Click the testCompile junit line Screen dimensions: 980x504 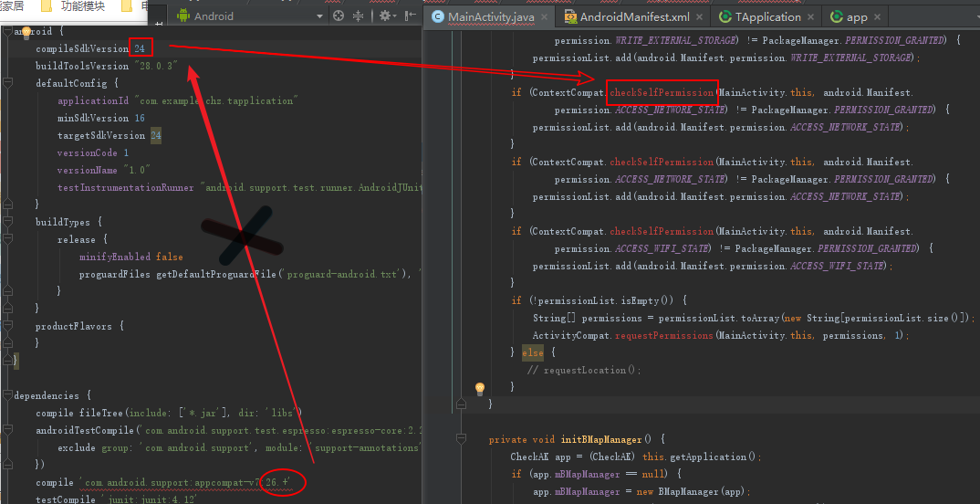pyautogui.click(x=116, y=499)
